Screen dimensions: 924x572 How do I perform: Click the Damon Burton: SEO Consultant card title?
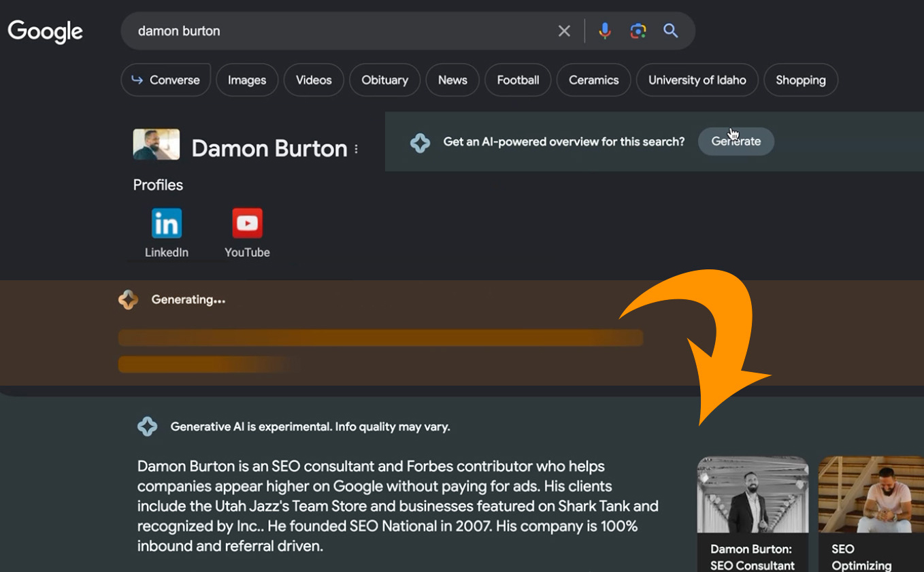pyautogui.click(x=753, y=557)
